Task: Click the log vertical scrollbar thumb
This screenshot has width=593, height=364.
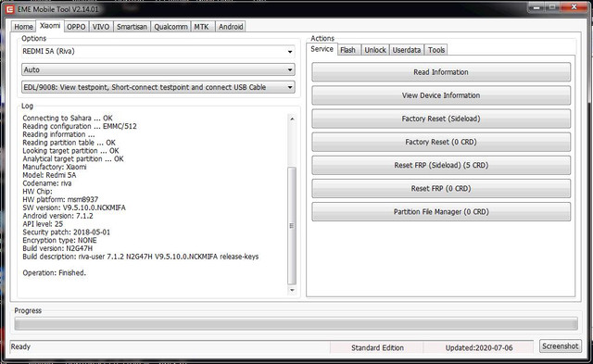Action: (292, 226)
